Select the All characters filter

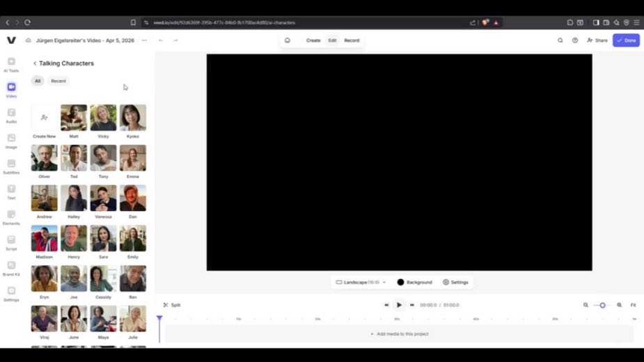[38, 81]
